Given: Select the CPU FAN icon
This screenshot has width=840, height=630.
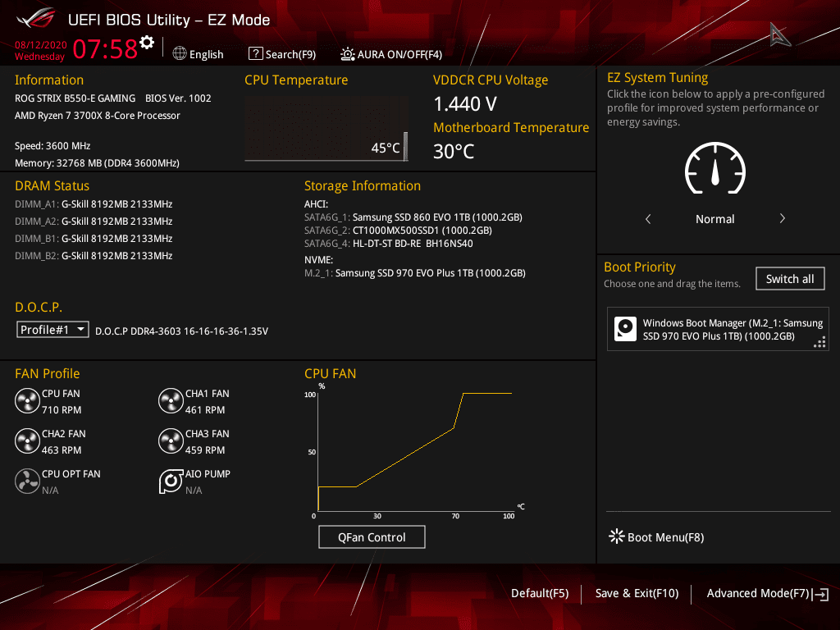Looking at the screenshot, I should pos(27,401).
